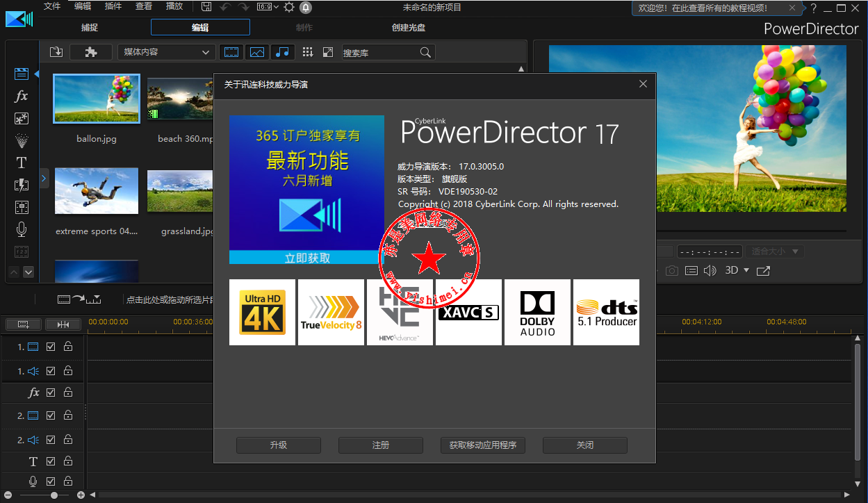868x503 pixels.
Task: Open the fx Effect Room in sidebar
Action: point(22,96)
